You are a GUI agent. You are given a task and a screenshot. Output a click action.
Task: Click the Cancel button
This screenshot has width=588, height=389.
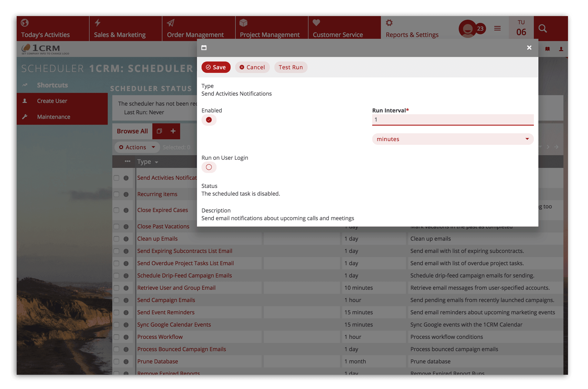point(252,67)
